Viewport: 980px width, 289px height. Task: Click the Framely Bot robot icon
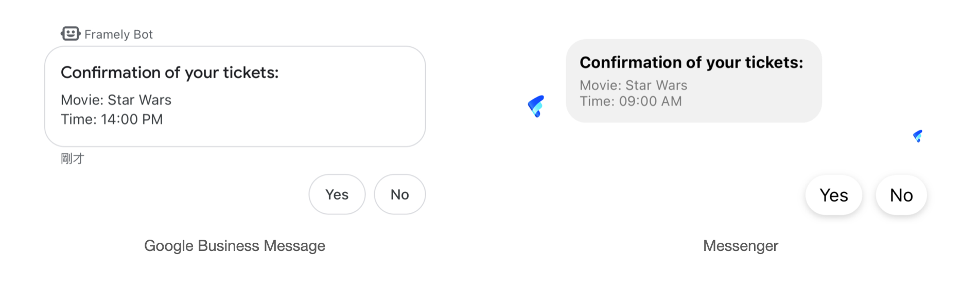71,33
